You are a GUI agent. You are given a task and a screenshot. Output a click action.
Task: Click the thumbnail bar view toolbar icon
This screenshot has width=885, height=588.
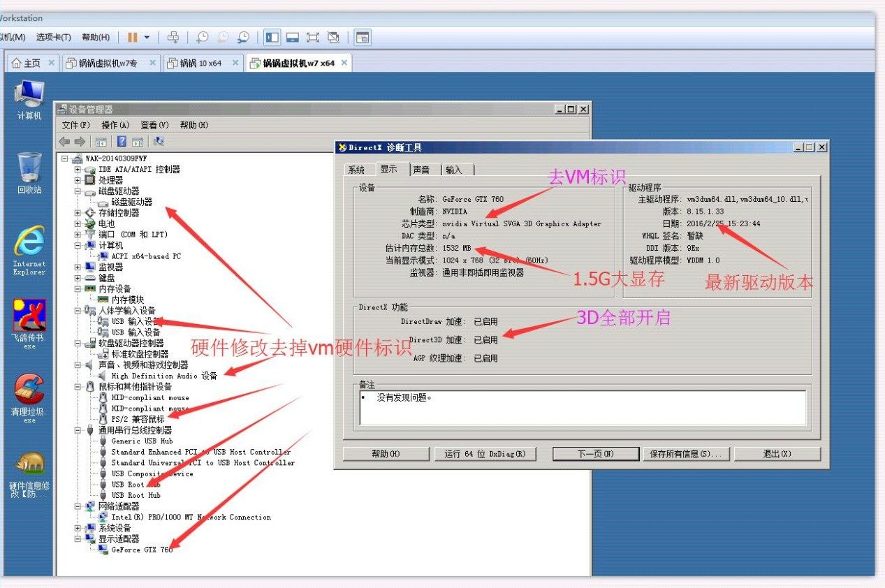pyautogui.click(x=293, y=37)
